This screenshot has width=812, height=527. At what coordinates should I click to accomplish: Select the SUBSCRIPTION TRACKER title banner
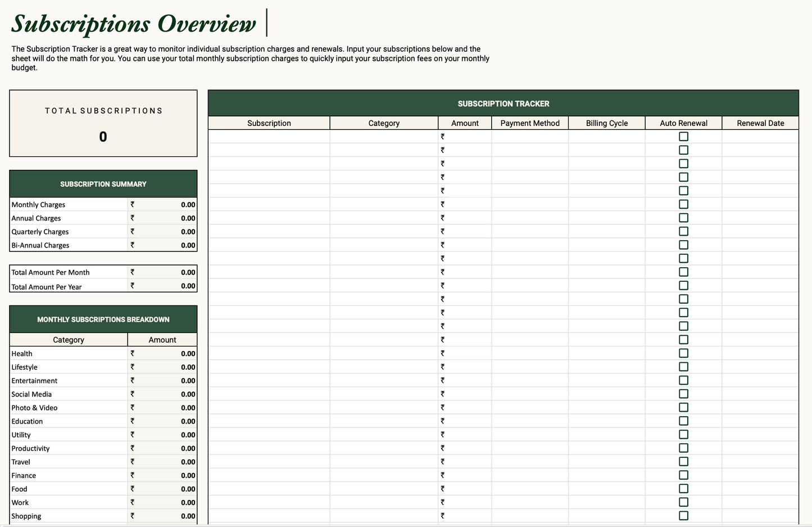pos(503,103)
